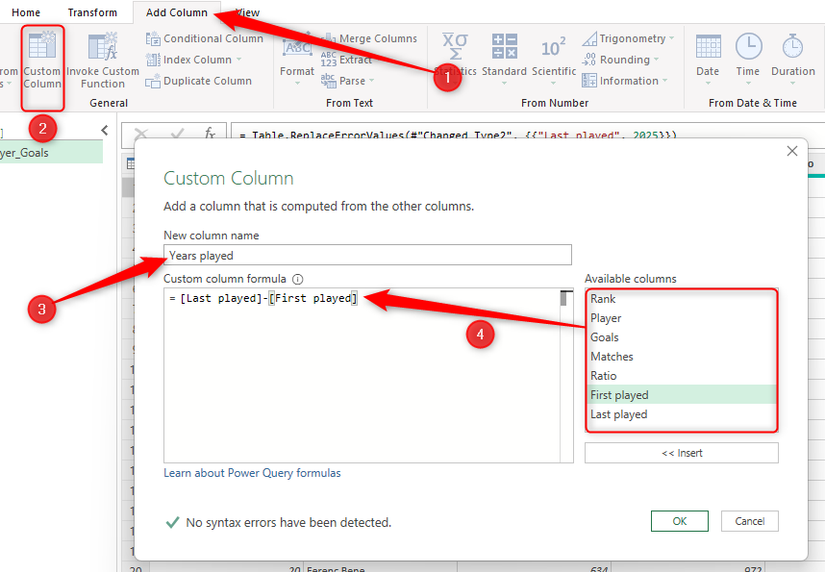Click the Insert column button
This screenshot has width=825, height=572.
(x=681, y=453)
